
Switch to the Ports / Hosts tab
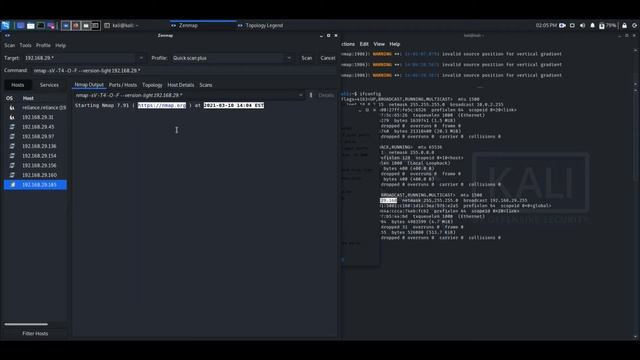(x=123, y=85)
